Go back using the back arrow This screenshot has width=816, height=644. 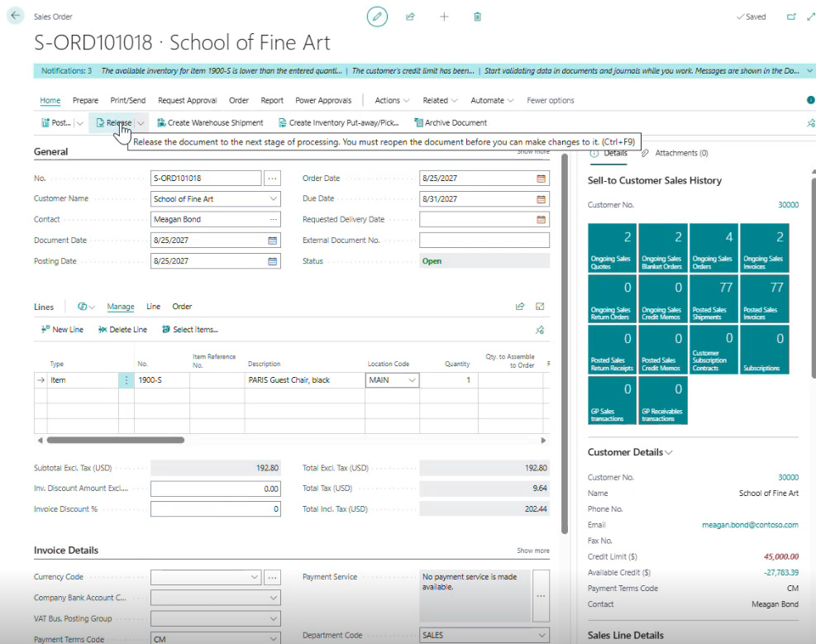pos(16,16)
